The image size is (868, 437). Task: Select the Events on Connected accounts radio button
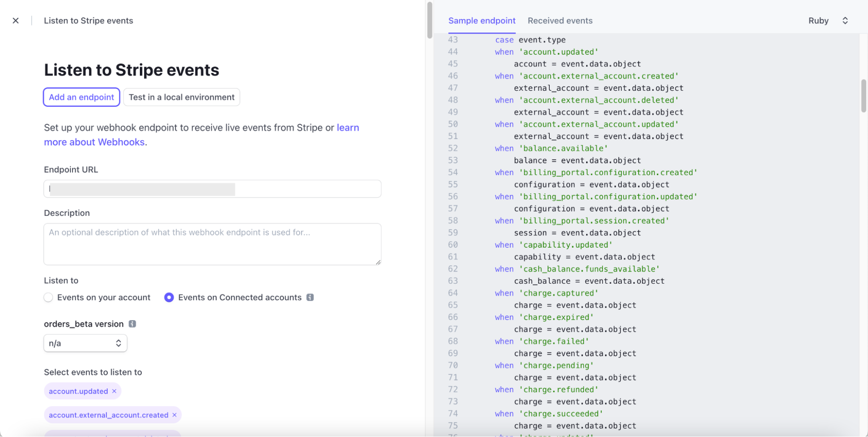168,297
